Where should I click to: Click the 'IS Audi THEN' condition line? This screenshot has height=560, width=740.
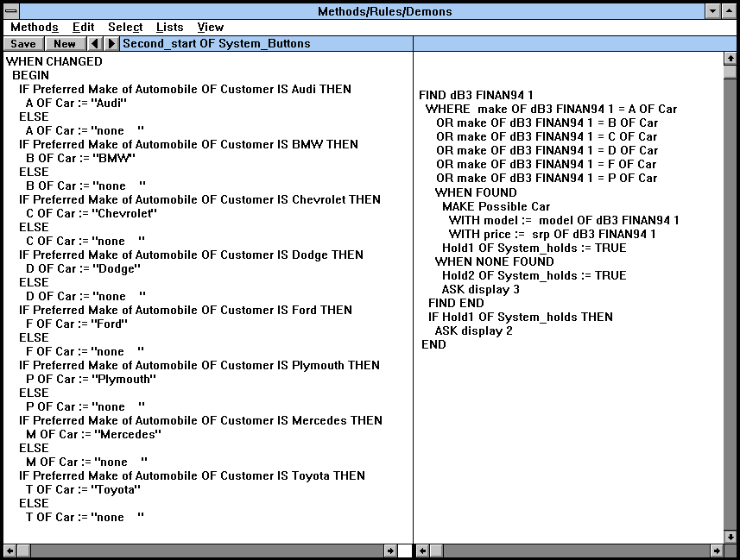[x=185, y=89]
